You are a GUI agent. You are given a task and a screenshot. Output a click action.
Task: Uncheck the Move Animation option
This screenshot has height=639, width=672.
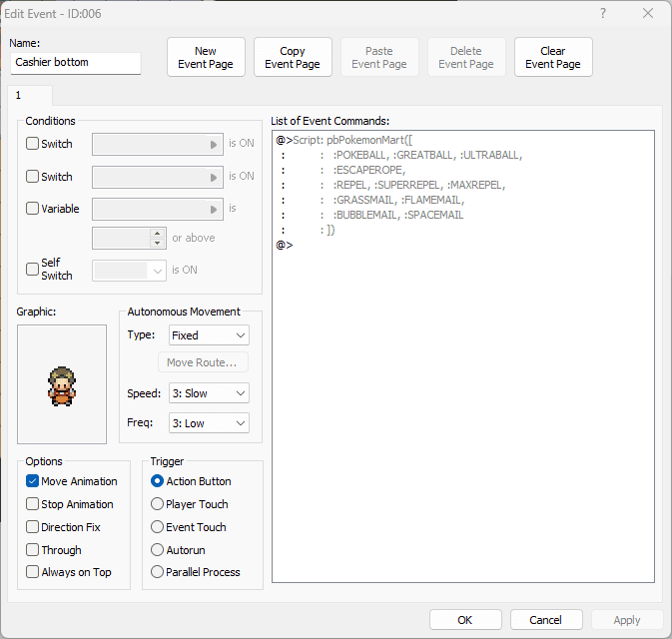32,481
